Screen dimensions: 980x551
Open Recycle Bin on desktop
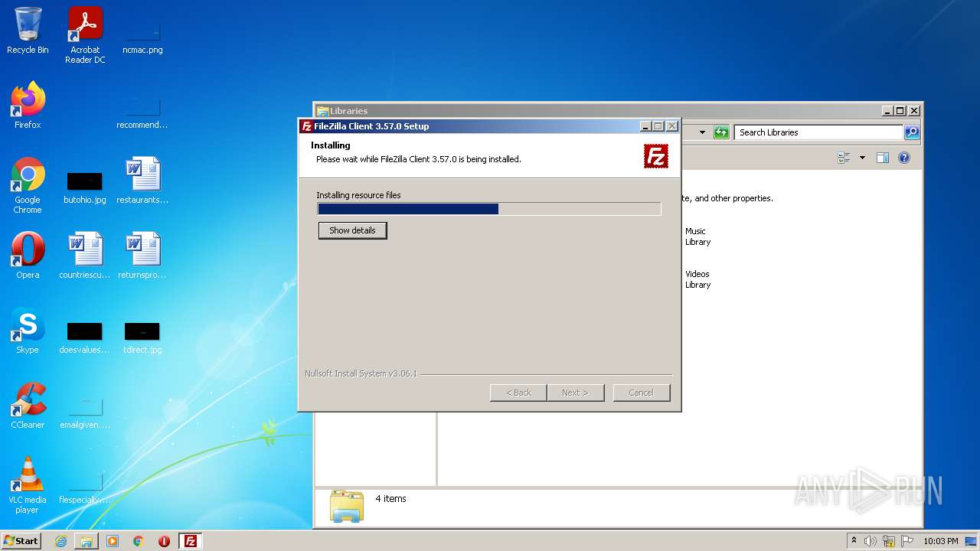click(28, 31)
